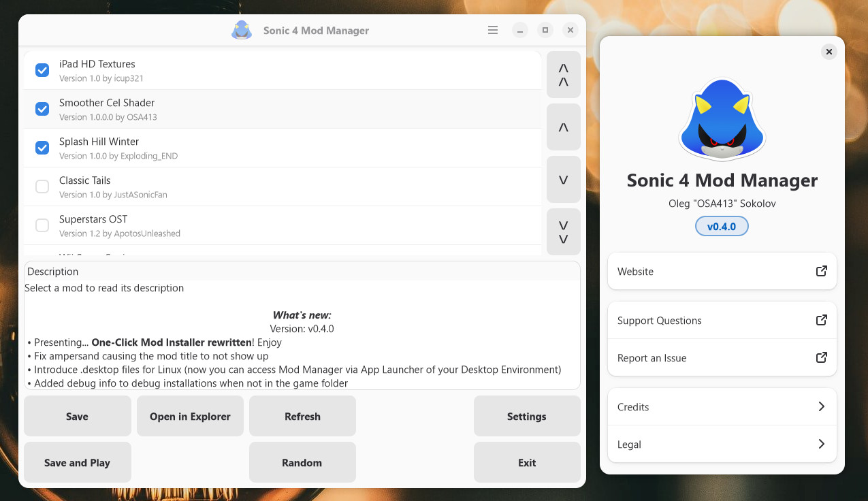Enable the Classic Tails mod
This screenshot has width=868, height=501.
click(x=42, y=187)
